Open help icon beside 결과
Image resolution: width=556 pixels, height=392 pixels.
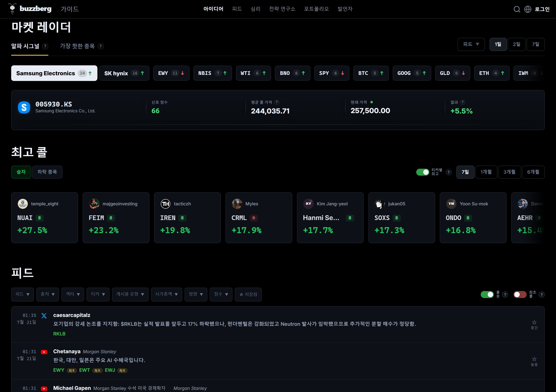point(463,102)
